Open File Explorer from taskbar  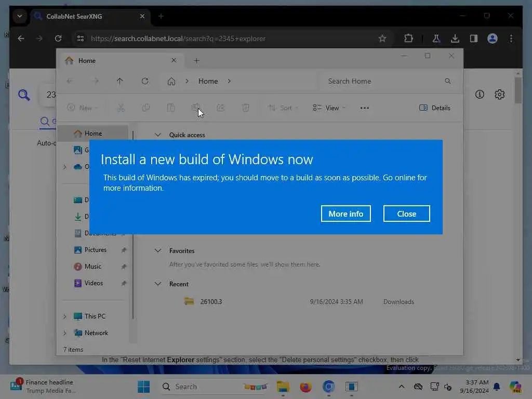coord(283,387)
